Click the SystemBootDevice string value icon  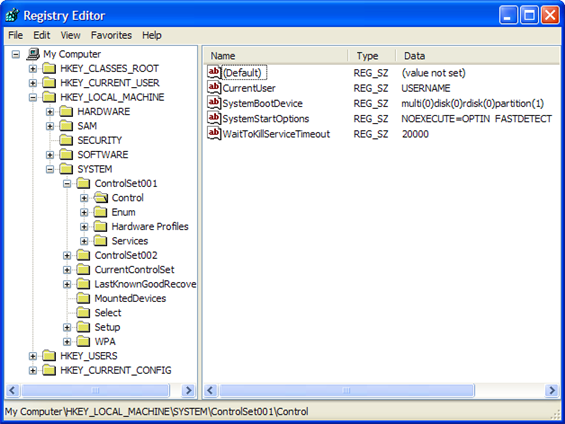click(214, 103)
